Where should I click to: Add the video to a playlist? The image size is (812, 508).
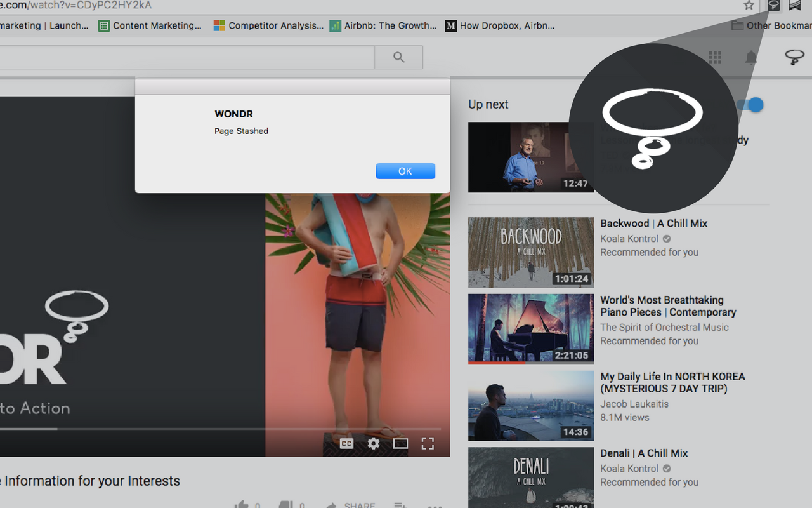point(400,505)
